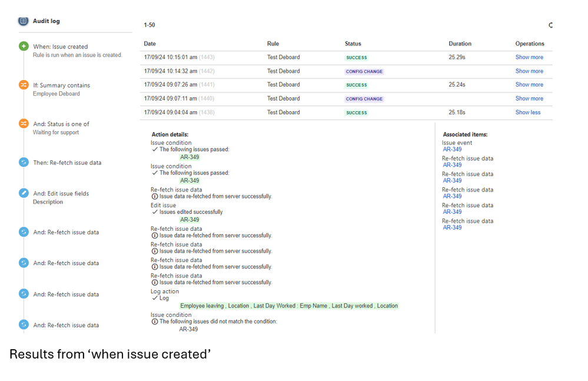
Task: Click the refresh icon above the Operations column
Action: pos(550,25)
